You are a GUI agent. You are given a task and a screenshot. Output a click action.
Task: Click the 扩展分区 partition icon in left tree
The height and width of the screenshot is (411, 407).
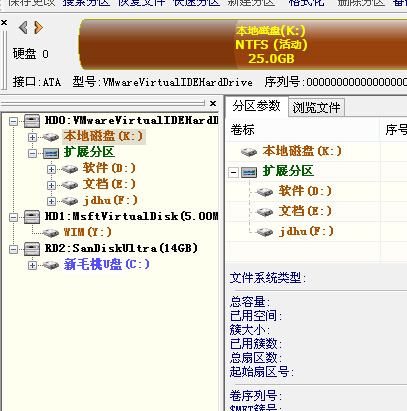coord(51,153)
